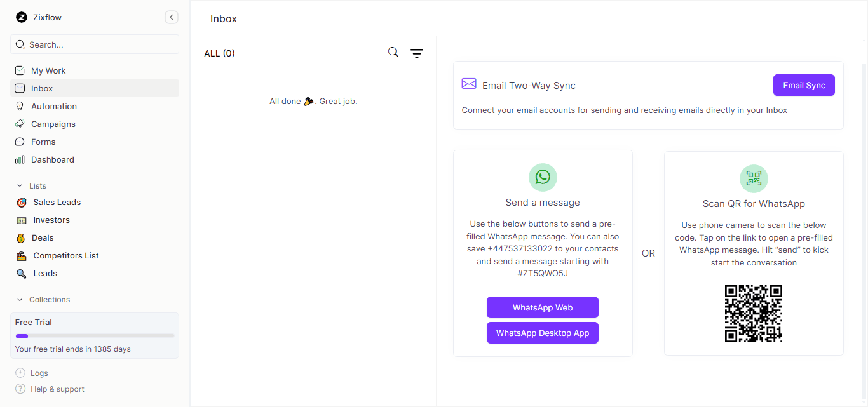Screen dimensions: 868x407
Task: Collapse the left sidebar
Action: [x=171, y=17]
